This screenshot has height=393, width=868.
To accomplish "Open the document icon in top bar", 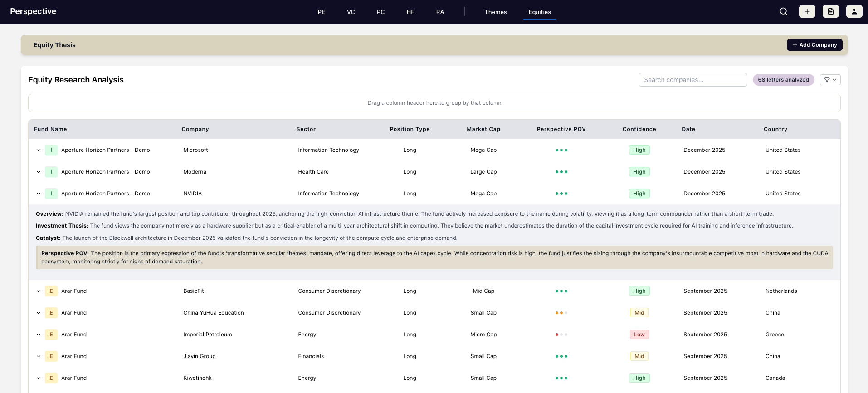I will [830, 12].
